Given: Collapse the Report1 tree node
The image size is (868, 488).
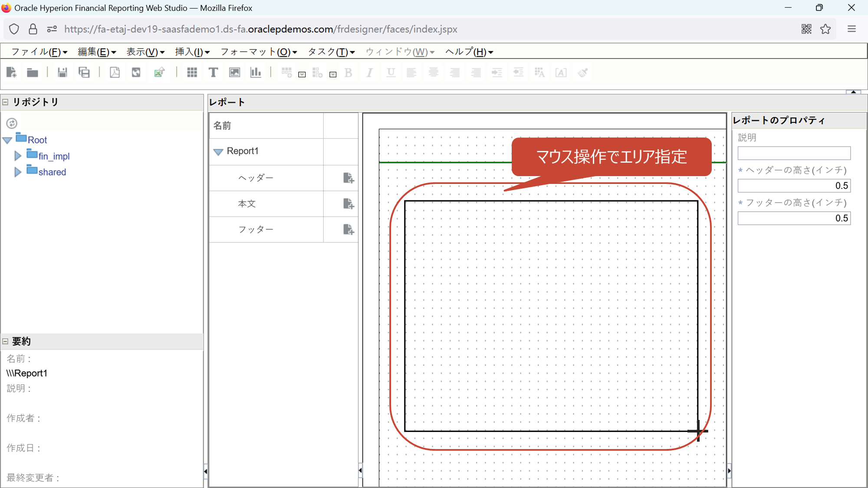Looking at the screenshot, I should coord(218,151).
